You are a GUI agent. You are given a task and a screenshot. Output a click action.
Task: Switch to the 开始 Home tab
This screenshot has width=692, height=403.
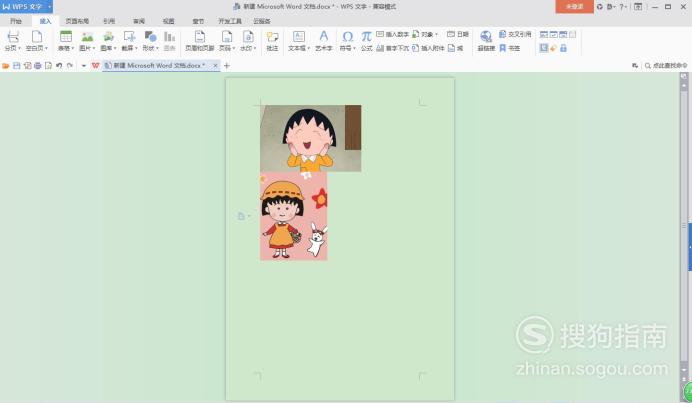pos(16,21)
